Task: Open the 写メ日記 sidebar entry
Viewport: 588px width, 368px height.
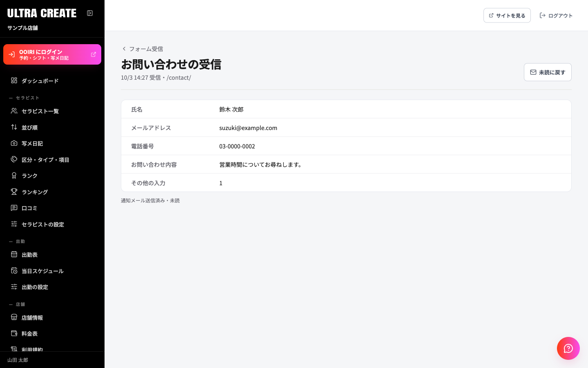Action: (x=52, y=144)
